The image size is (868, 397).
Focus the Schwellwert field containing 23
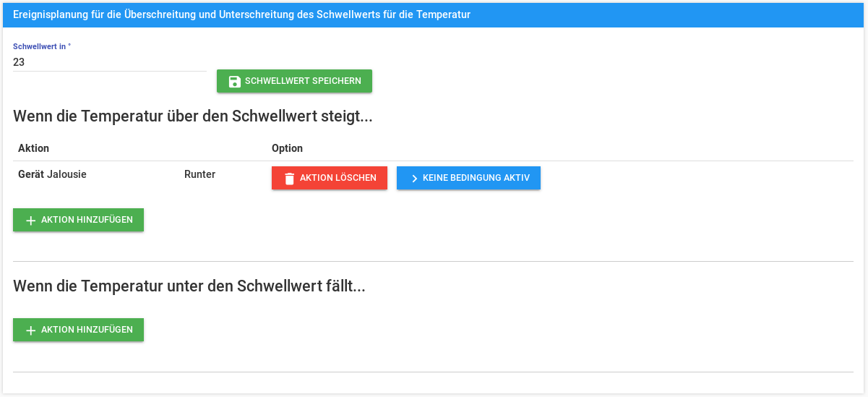coord(110,62)
